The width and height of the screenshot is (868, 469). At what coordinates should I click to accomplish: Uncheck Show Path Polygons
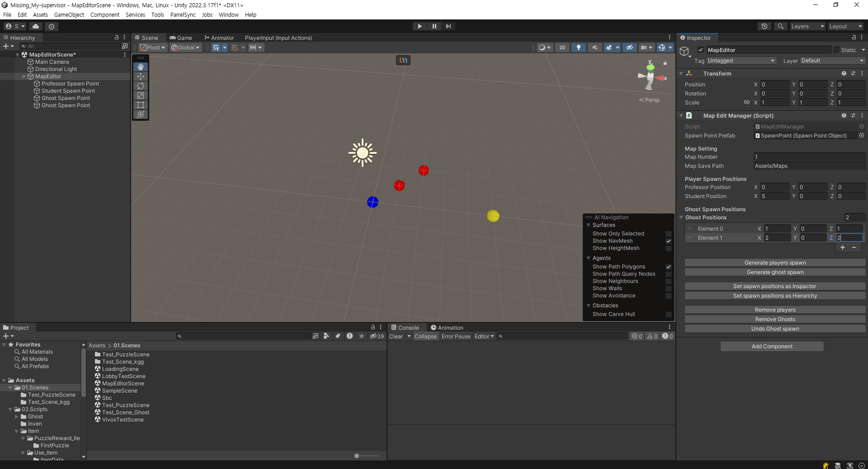click(669, 267)
